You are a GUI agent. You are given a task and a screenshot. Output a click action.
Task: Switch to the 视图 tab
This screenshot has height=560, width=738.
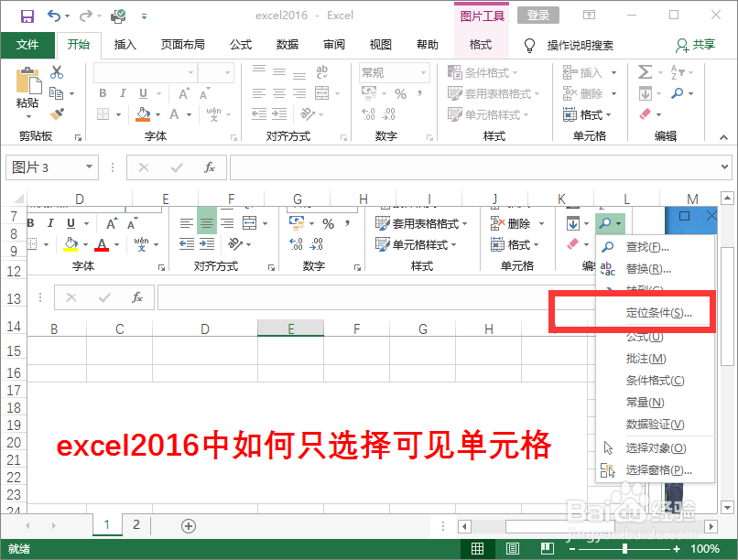380,45
